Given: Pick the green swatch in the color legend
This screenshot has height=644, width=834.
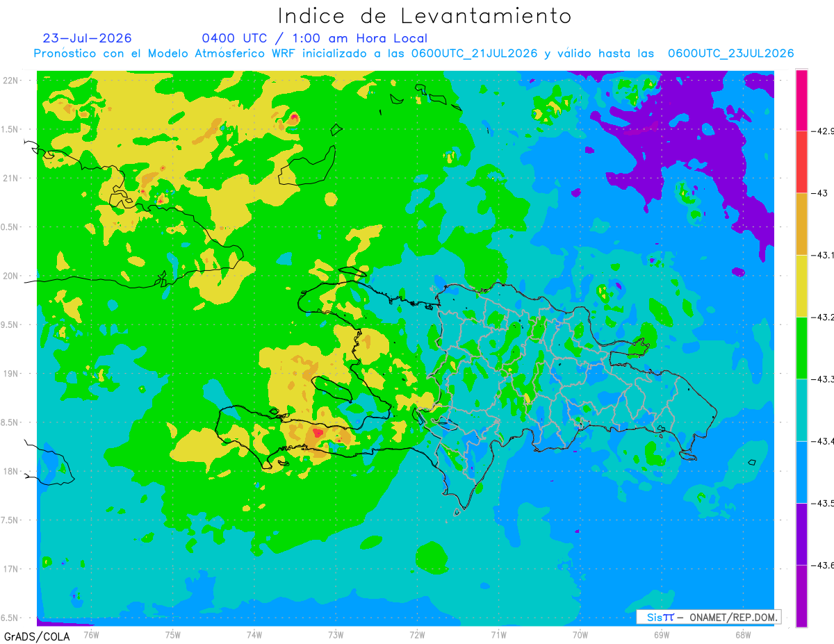Looking at the screenshot, I should point(801,347).
